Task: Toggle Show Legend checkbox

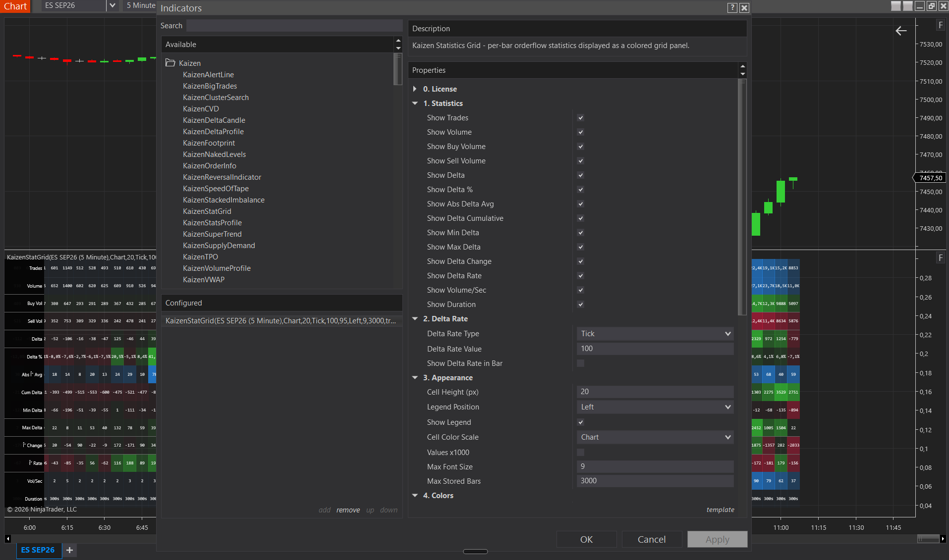Action: tap(580, 422)
